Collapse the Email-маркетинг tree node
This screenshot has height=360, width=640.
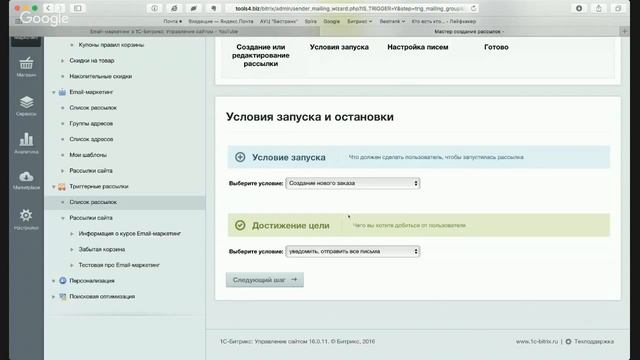point(53,93)
